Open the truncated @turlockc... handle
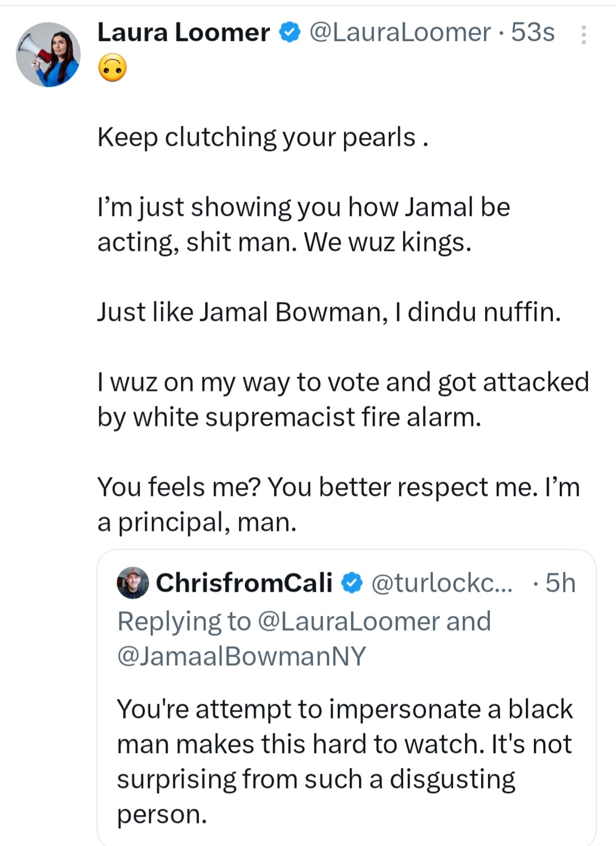The height and width of the screenshot is (846, 616). [x=442, y=583]
